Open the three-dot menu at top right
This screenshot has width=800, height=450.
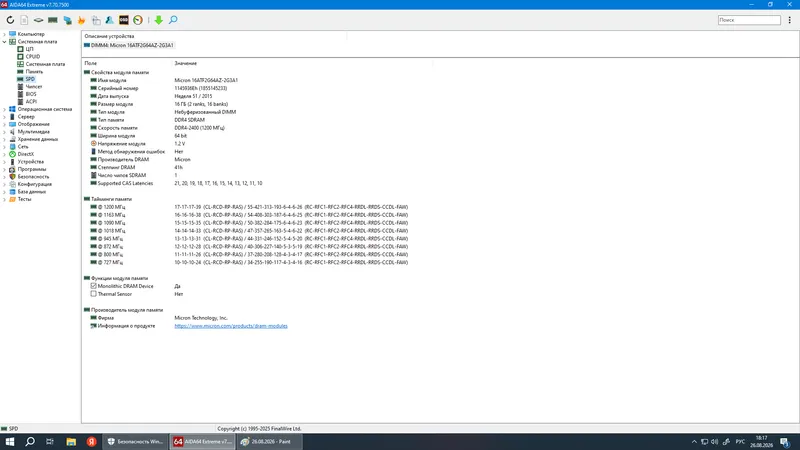click(x=789, y=20)
